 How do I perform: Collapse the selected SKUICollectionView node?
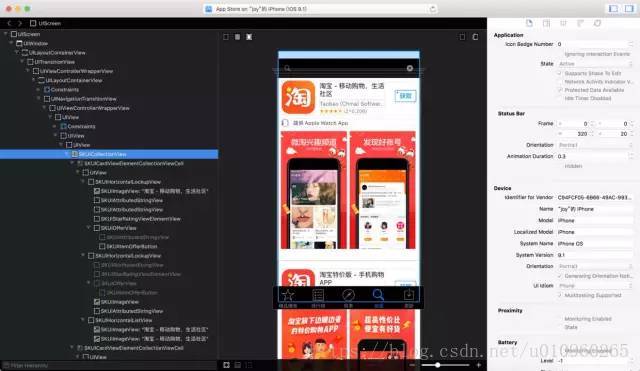click(67, 154)
